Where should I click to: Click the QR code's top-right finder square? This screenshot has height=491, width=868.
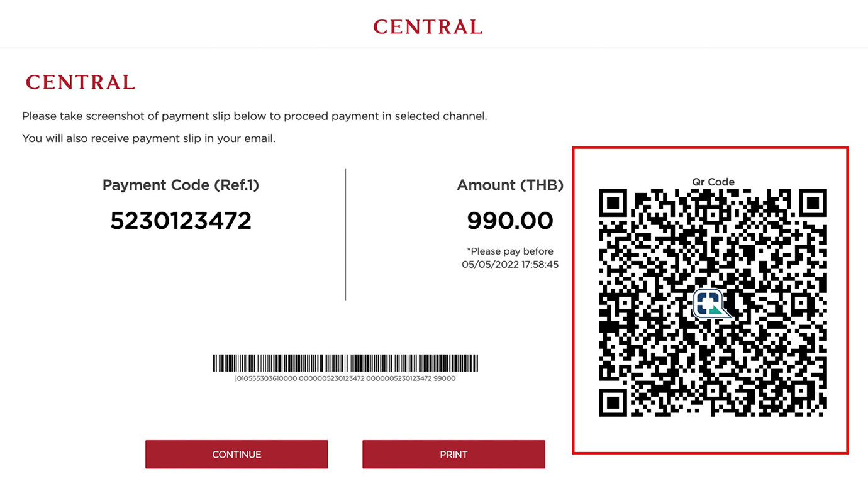coord(813,203)
